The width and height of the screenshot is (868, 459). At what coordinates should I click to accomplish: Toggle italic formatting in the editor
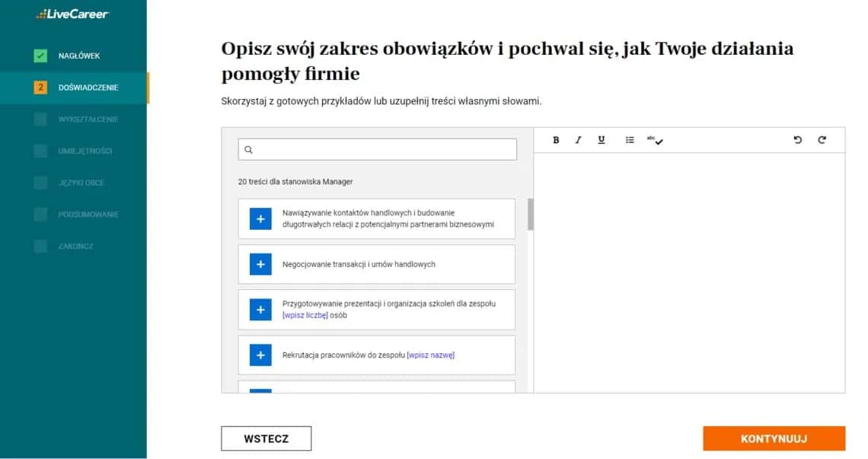(x=578, y=140)
